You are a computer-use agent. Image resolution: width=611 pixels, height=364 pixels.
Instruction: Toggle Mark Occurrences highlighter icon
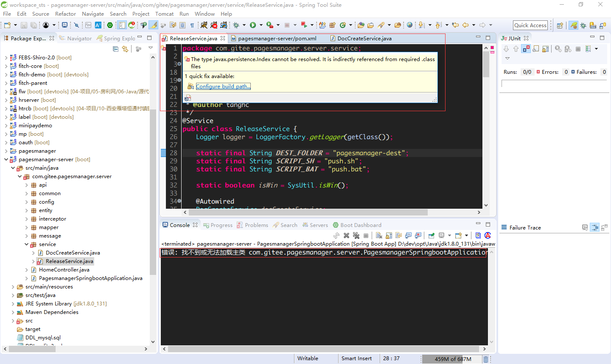coord(154,25)
